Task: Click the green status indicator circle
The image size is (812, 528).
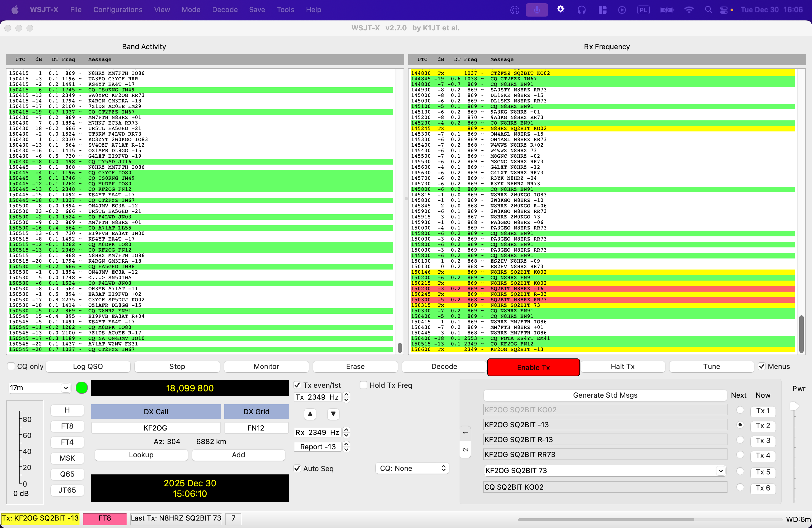Action: (81, 388)
